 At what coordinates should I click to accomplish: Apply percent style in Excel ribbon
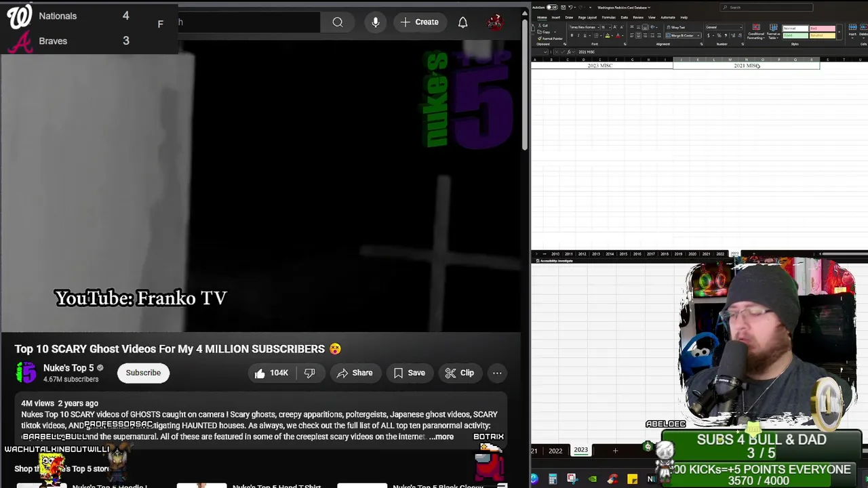[719, 35]
